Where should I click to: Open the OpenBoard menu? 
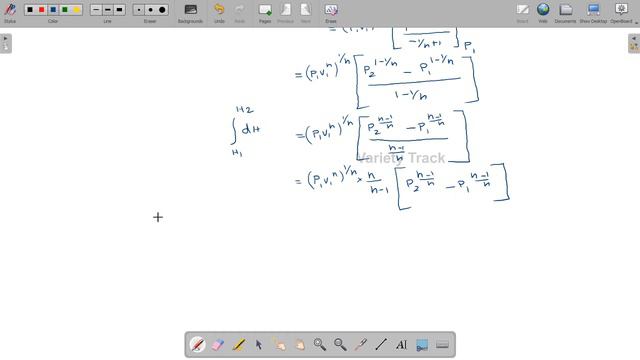click(x=621, y=13)
